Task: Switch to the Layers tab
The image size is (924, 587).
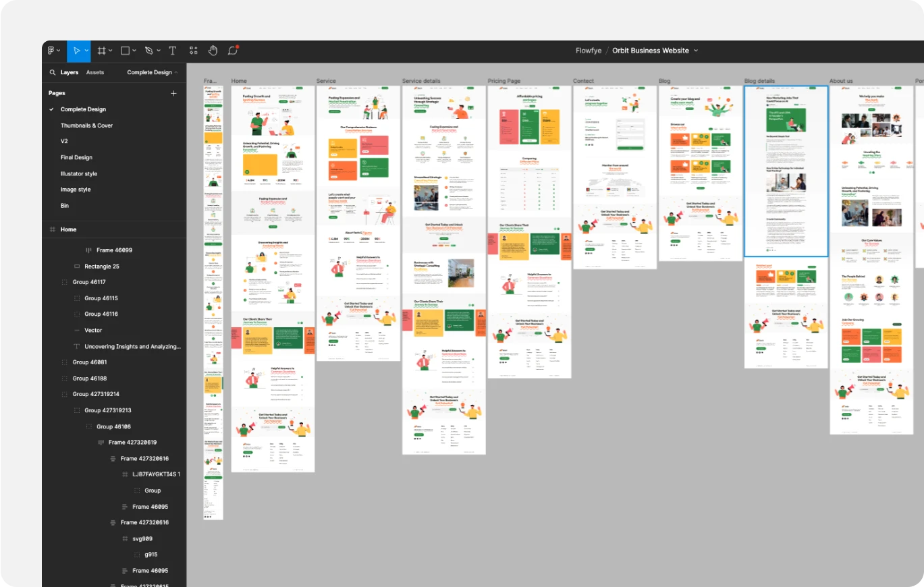Action: coord(70,72)
